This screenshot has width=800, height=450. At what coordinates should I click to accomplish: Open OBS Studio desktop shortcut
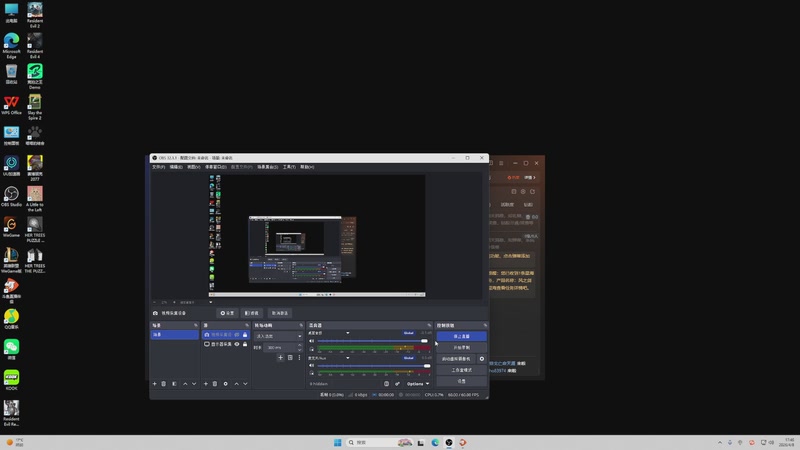tap(11, 193)
